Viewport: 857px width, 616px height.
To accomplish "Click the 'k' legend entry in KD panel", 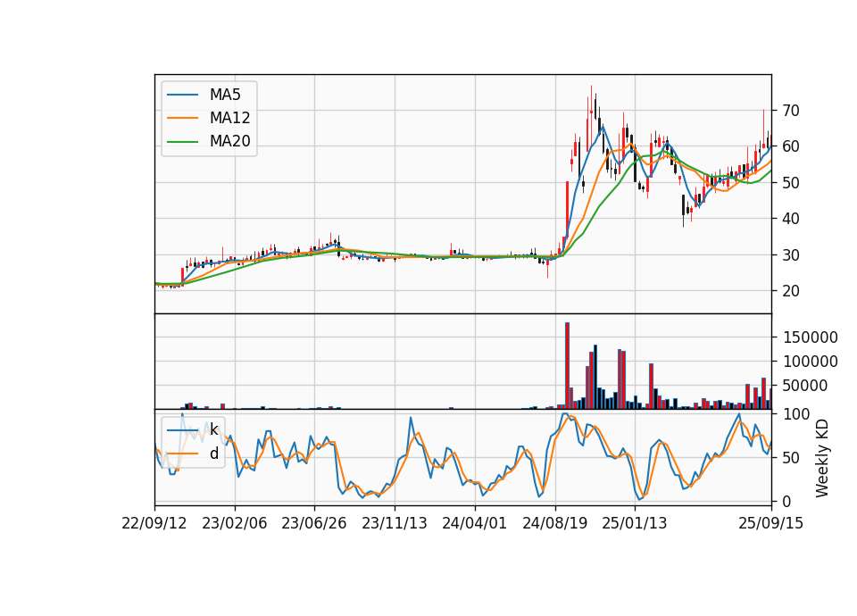I will coord(213,429).
